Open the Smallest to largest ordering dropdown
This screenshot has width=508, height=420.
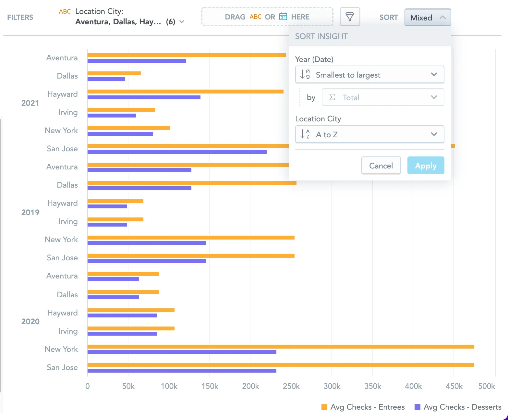(434, 74)
